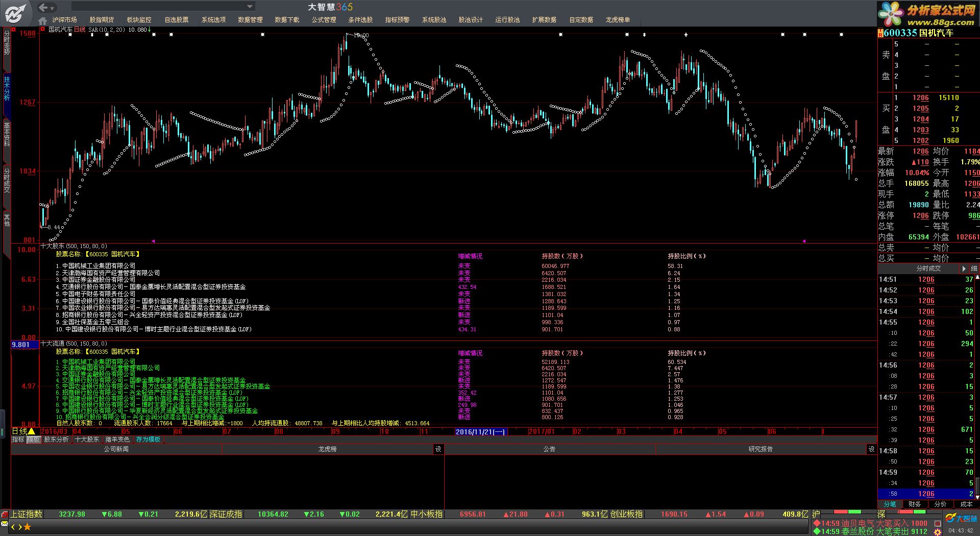This screenshot has height=536, width=980.
Task: Click the 创业板指 status bar label
Action: point(626,514)
